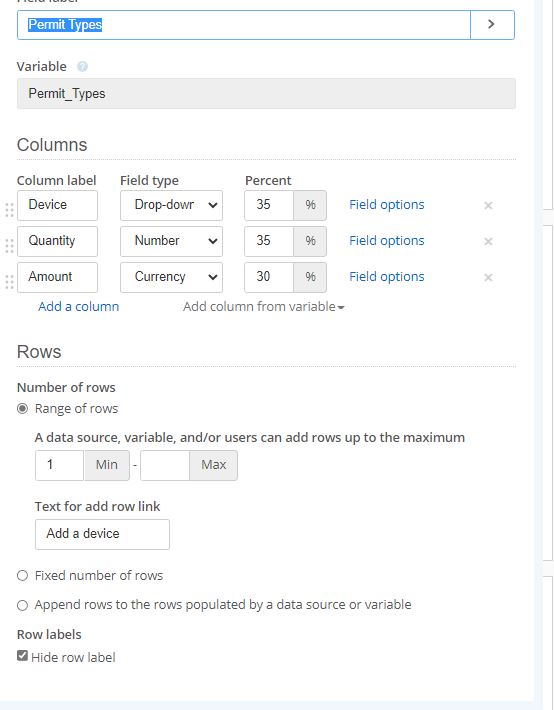Remove the Amount column with its X
Screen dimensions: 554x710
pos(488,277)
